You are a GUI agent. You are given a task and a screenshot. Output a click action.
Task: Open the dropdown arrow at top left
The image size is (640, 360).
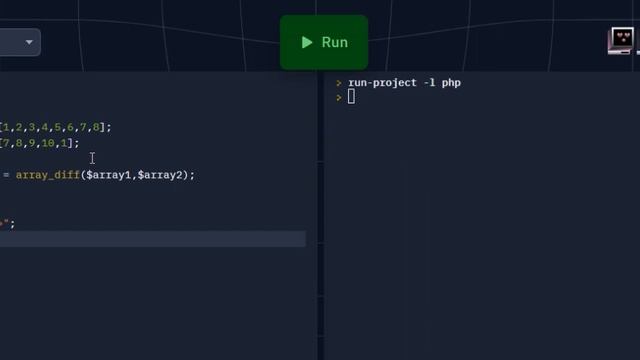pos(29,42)
